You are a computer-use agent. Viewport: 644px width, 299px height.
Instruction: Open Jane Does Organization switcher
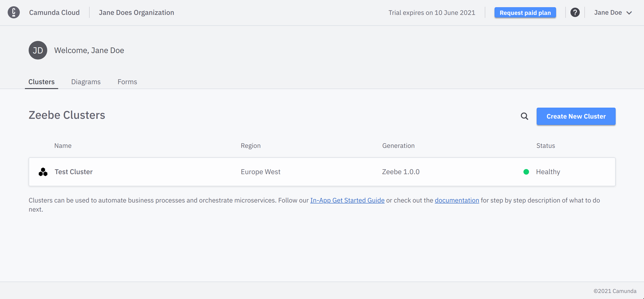[136, 13]
